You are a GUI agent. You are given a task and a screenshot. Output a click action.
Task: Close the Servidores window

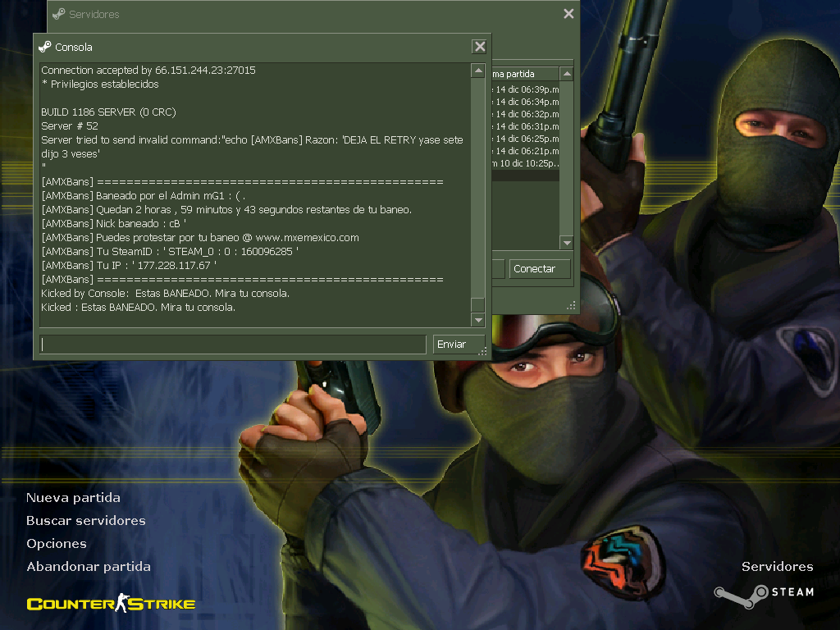click(x=568, y=13)
